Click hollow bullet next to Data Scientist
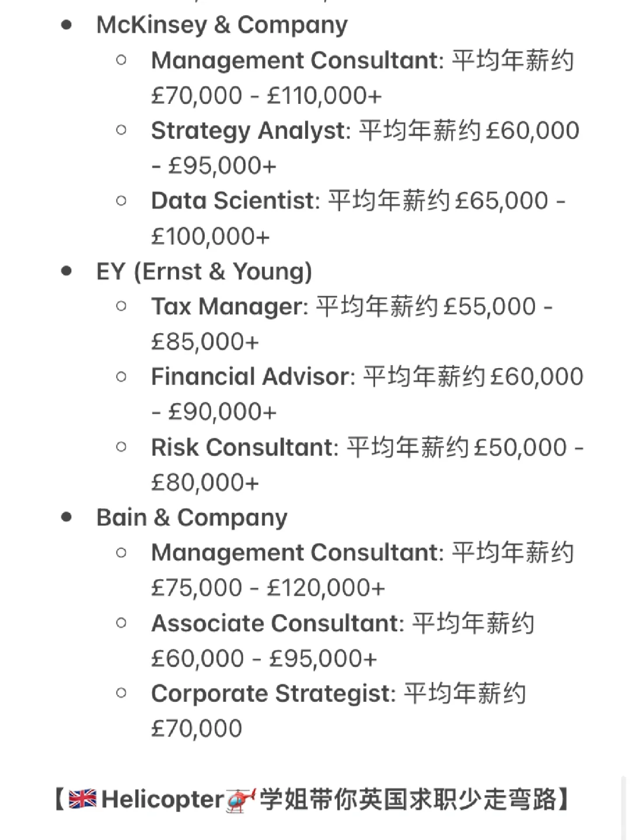The width and height of the screenshot is (630, 840). pos(121,201)
